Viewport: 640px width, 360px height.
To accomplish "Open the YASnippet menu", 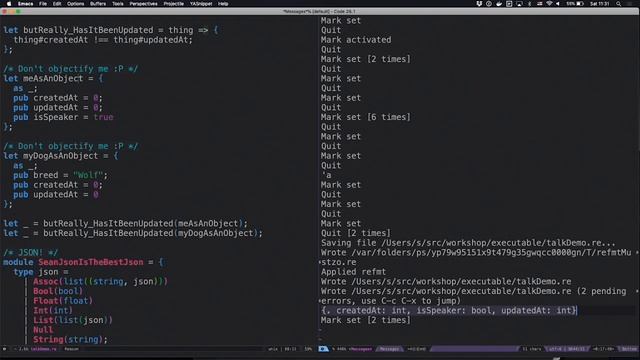I will (x=201, y=4).
